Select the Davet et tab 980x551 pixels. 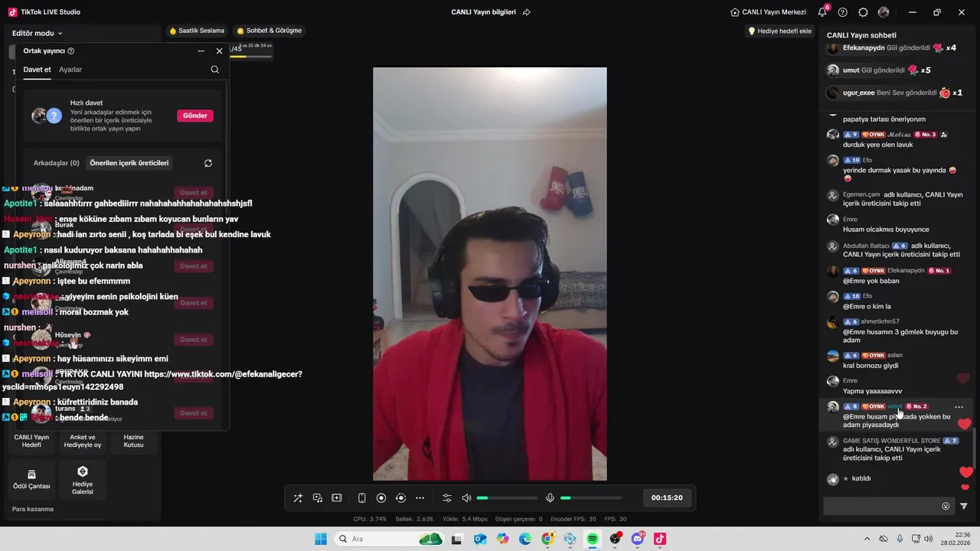click(x=37, y=70)
